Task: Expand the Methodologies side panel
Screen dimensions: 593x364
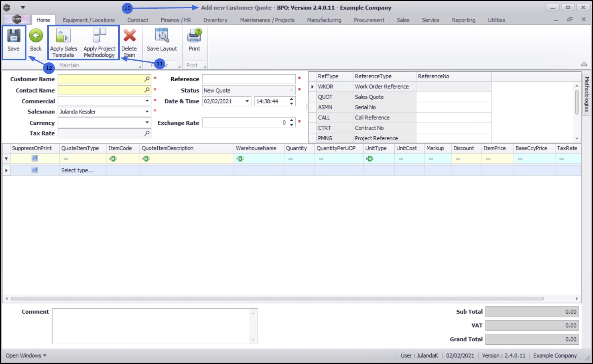Action: click(x=586, y=94)
